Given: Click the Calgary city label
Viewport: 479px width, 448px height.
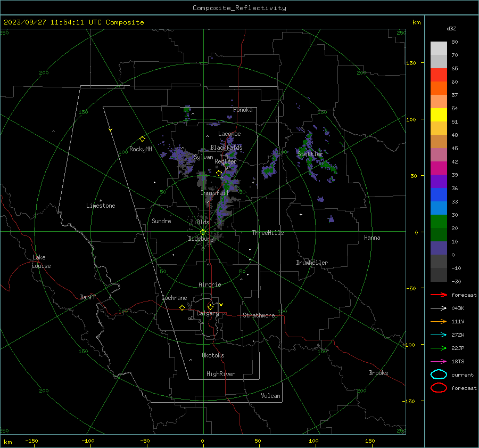Looking at the screenshot, I should point(208,313).
